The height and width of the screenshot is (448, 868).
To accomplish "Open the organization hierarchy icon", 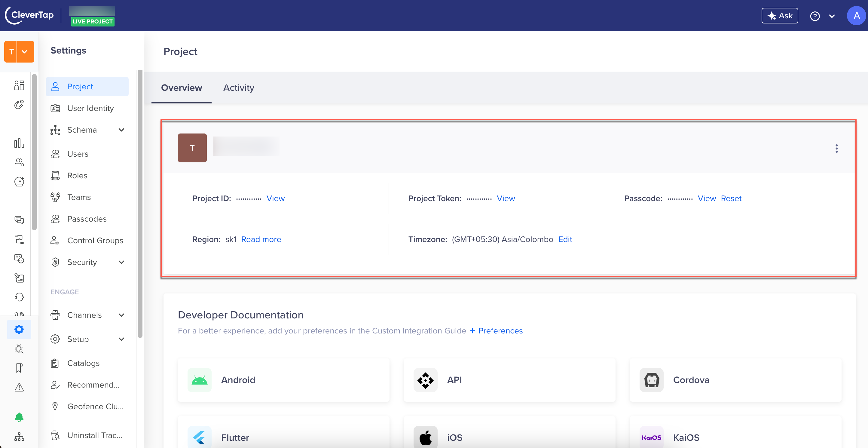I will click(x=19, y=437).
